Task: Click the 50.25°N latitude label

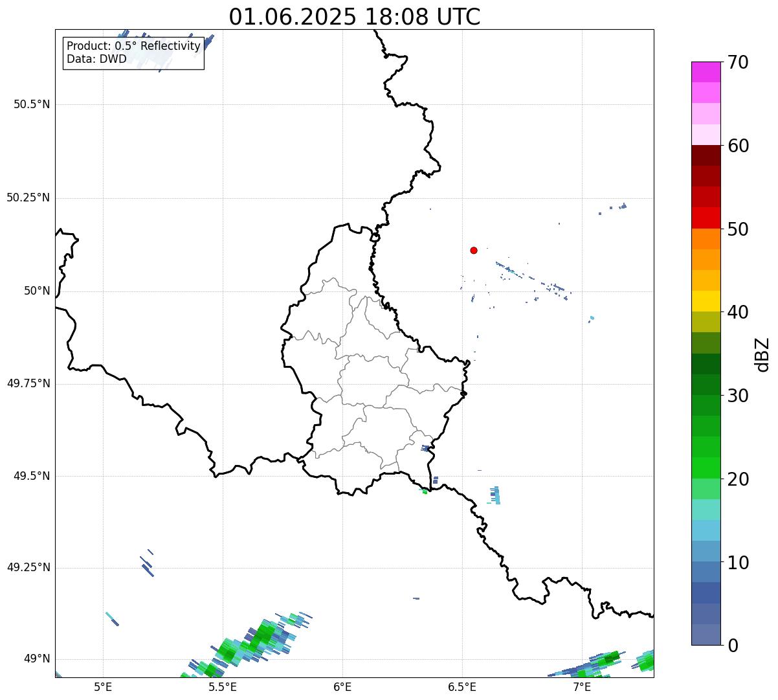Action: tap(28, 198)
